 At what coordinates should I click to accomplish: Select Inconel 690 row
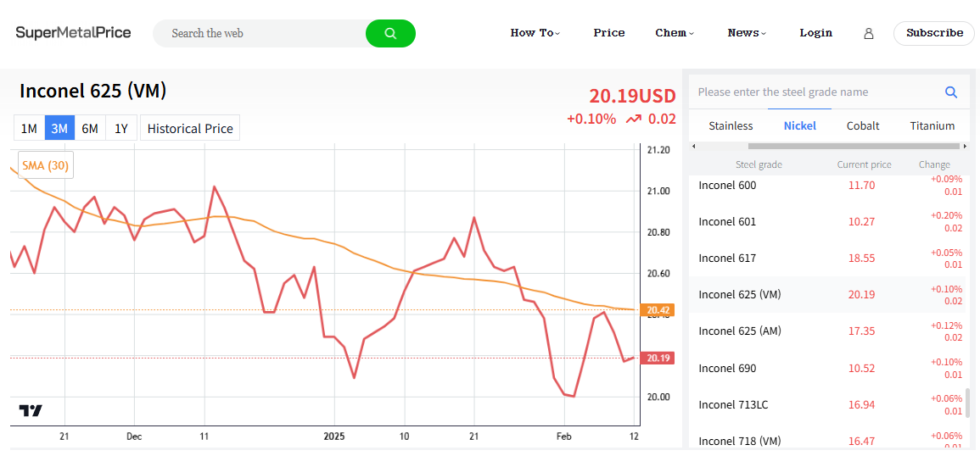coord(827,368)
